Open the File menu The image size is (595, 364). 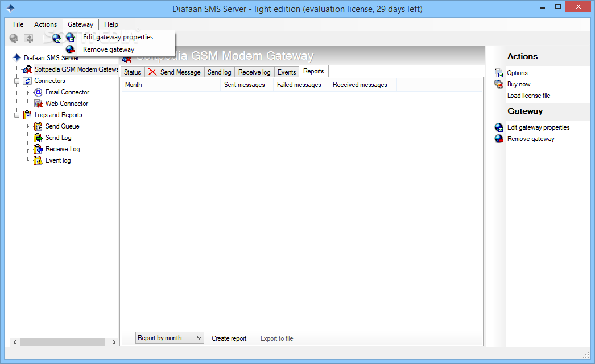18,24
